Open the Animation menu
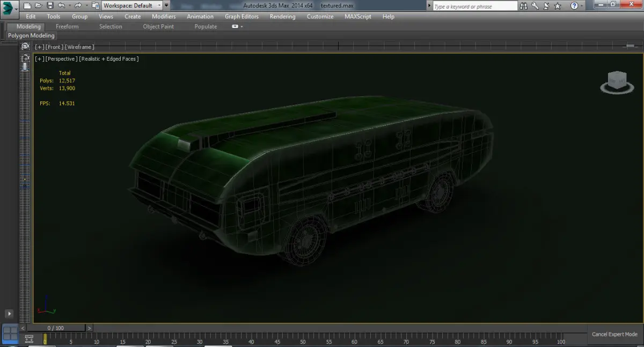The width and height of the screenshot is (644, 347). point(200,17)
